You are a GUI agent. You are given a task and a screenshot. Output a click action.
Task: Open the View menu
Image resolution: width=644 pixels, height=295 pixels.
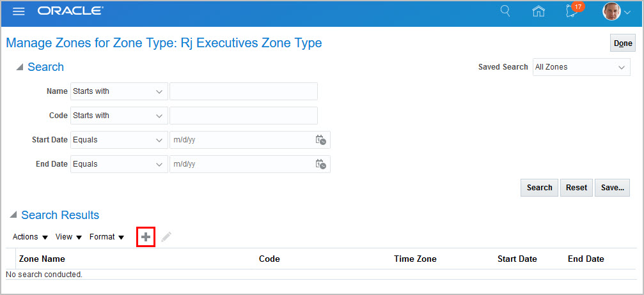(68, 237)
